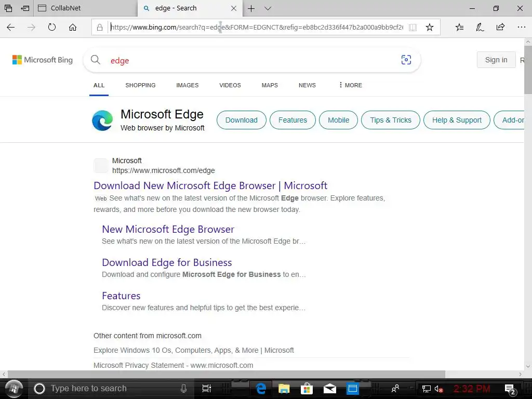Open a new tab with plus icon
Image resolution: width=532 pixels, height=399 pixels.
click(251, 8)
